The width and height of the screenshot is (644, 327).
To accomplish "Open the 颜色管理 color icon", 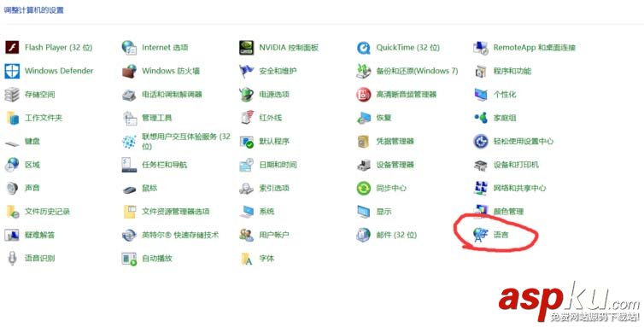I will [x=481, y=212].
